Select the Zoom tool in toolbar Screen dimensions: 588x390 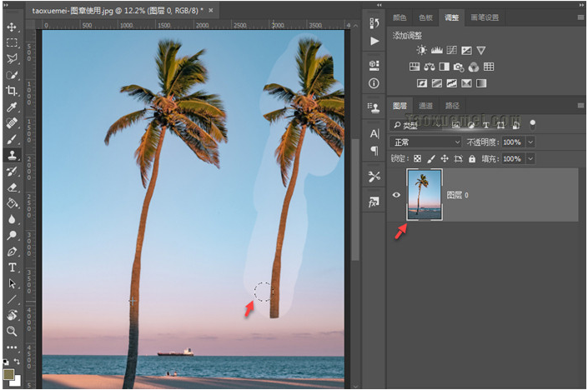[x=12, y=331]
